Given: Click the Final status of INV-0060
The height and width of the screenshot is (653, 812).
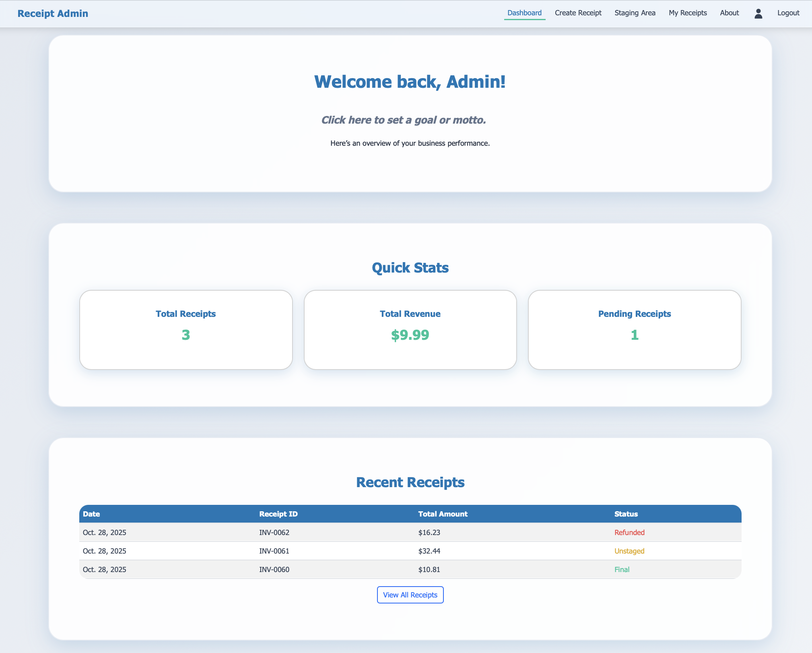Looking at the screenshot, I should tap(622, 569).
